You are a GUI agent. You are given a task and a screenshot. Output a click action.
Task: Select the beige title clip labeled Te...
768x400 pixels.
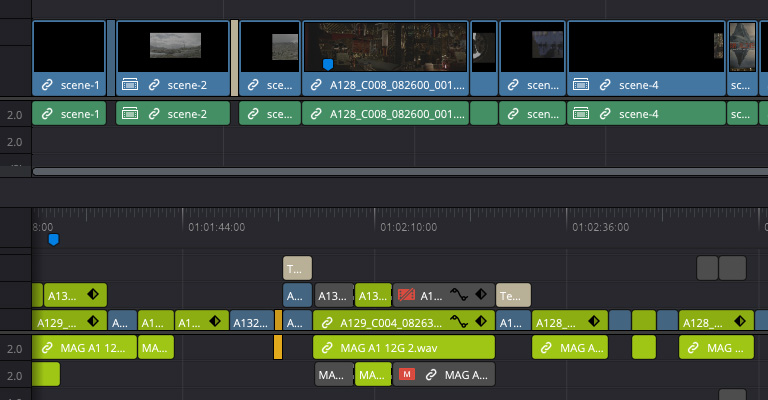click(513, 295)
